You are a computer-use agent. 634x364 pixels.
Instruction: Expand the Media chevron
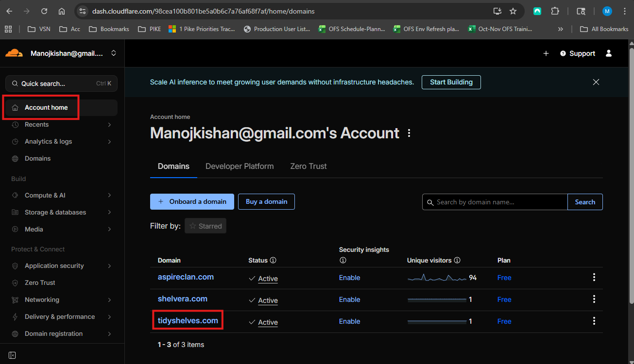(109, 230)
